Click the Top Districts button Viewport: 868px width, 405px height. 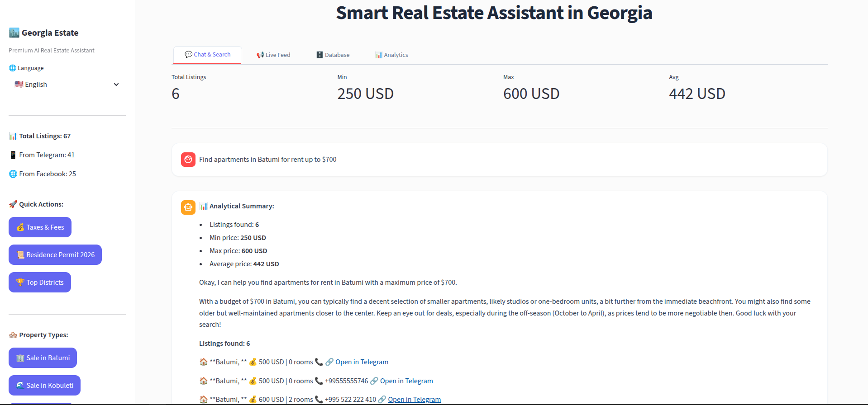pyautogui.click(x=40, y=283)
